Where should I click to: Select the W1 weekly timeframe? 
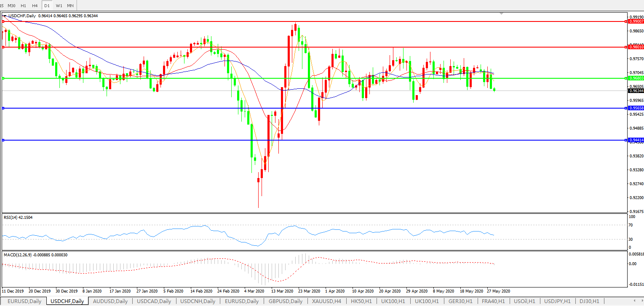(59, 5)
